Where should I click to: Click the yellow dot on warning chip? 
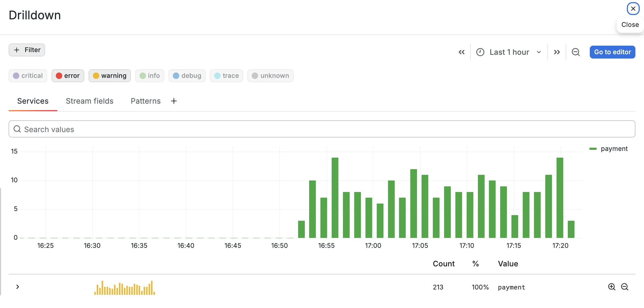[96, 76]
